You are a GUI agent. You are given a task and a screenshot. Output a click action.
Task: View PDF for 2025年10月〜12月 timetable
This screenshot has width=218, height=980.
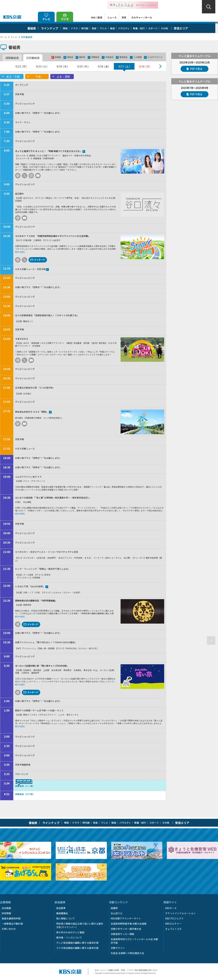click(x=194, y=69)
